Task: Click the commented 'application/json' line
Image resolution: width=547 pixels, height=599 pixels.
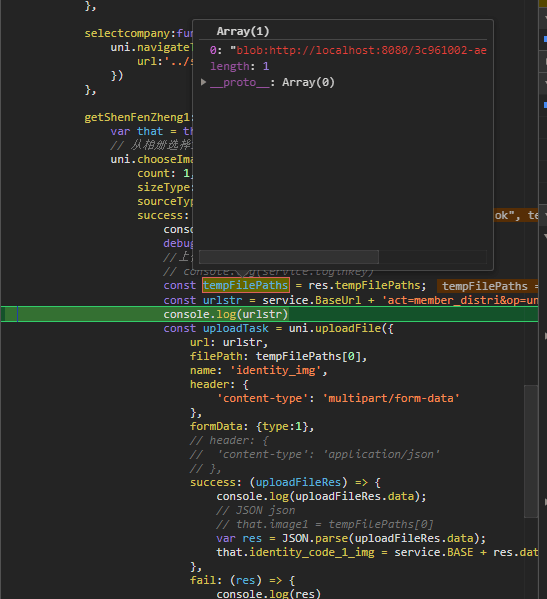Action: coord(315,455)
